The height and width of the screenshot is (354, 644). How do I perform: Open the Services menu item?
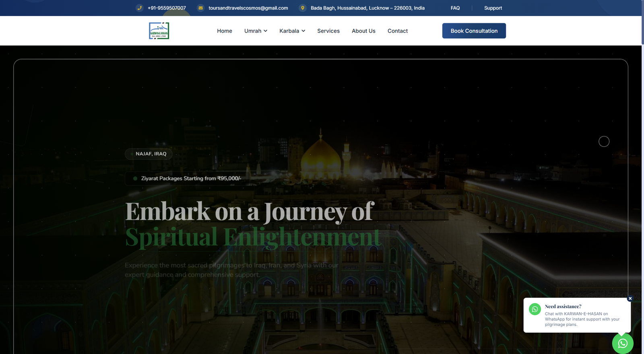[x=328, y=31]
